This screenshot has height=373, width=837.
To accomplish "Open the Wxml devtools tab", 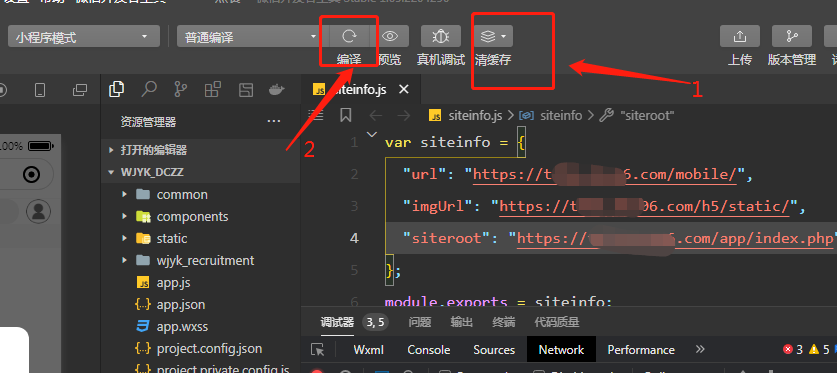I will point(368,350).
